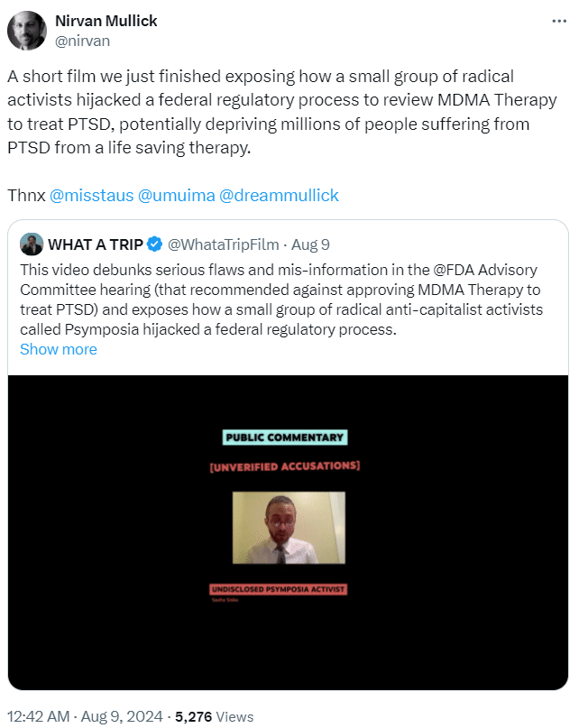Play the embedded video's speaker frame

[x=289, y=528]
